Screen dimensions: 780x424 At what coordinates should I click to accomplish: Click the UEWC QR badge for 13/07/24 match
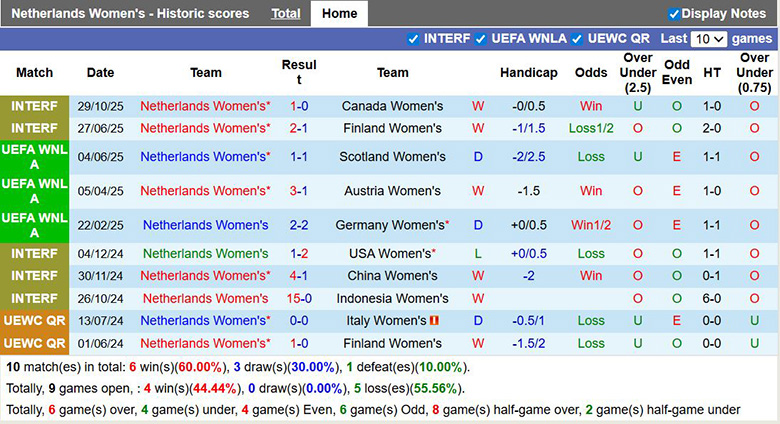(x=35, y=321)
